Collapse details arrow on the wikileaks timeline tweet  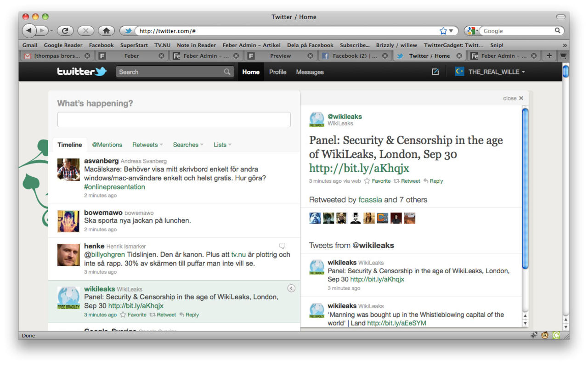pyautogui.click(x=291, y=288)
